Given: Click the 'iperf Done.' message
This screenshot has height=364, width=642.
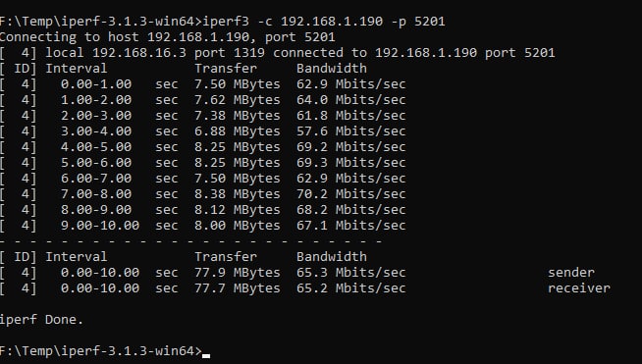Looking at the screenshot, I should (x=42, y=320).
